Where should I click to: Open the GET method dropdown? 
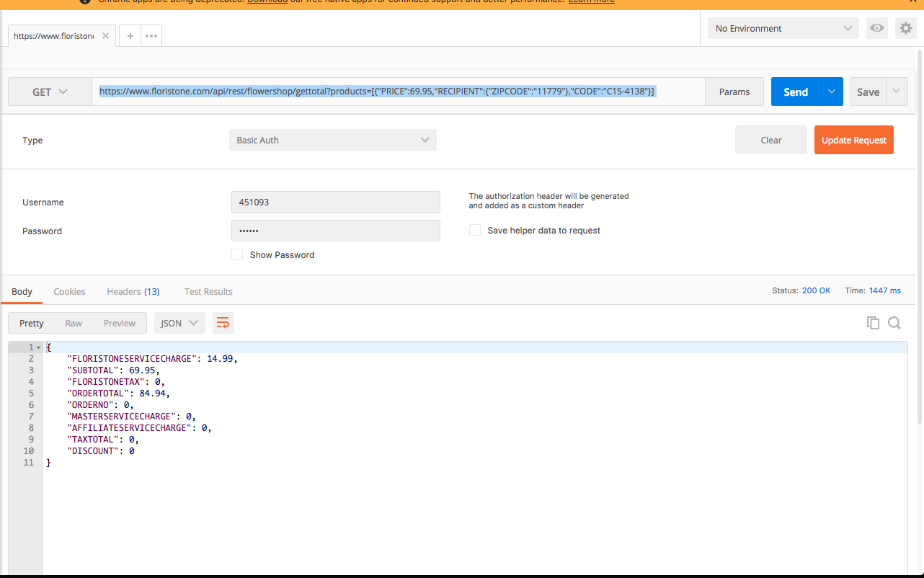(50, 92)
